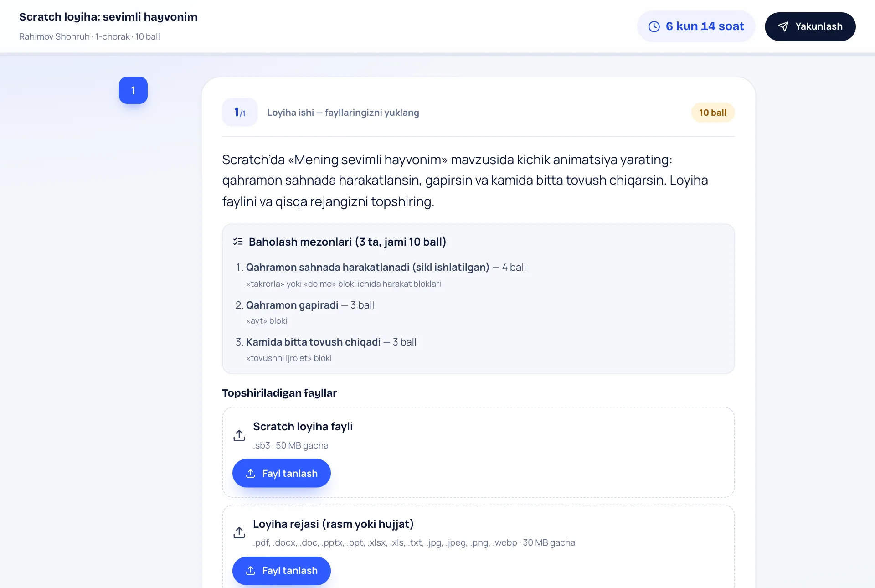Submit the assignment with Yakunlash
Viewport: 875px width, 588px height.
[810, 26]
